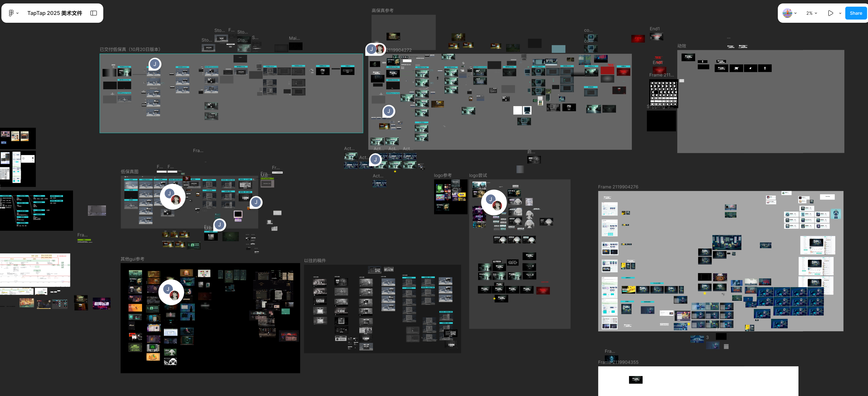Click the Present play button
This screenshot has width=868, height=396.
(830, 13)
